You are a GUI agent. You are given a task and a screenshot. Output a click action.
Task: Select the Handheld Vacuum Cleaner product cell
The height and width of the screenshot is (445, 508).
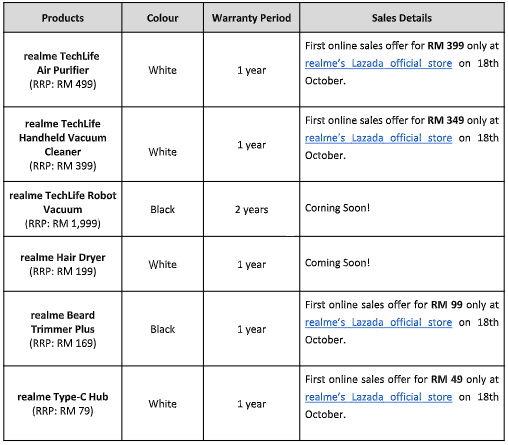[63, 145]
